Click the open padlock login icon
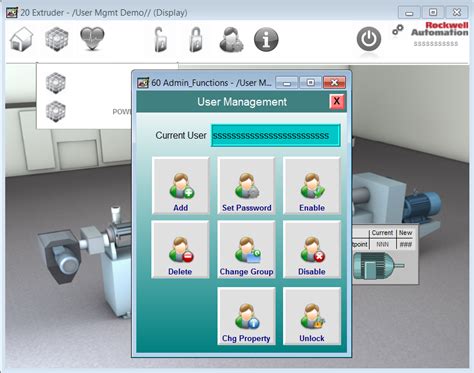474x373 pixels. [161, 40]
